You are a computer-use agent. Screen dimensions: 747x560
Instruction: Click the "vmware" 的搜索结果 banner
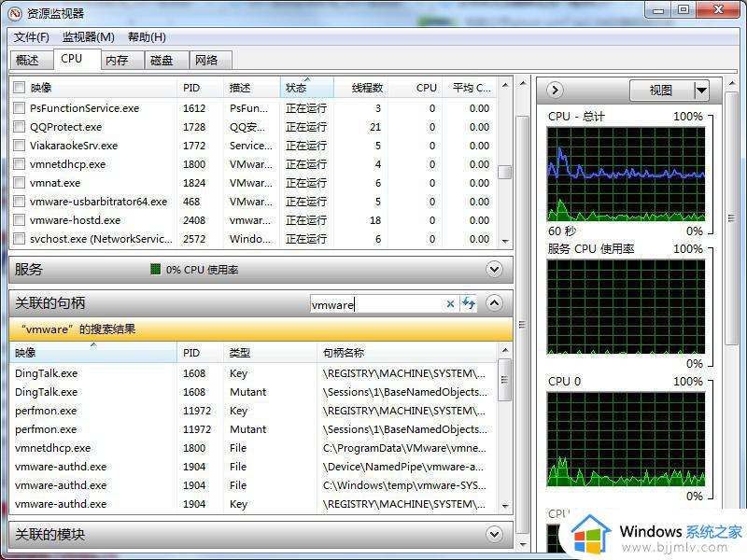(x=261, y=329)
